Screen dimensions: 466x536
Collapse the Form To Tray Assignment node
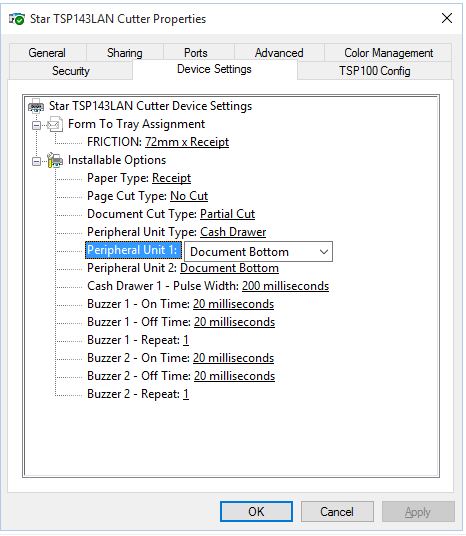coord(36,125)
